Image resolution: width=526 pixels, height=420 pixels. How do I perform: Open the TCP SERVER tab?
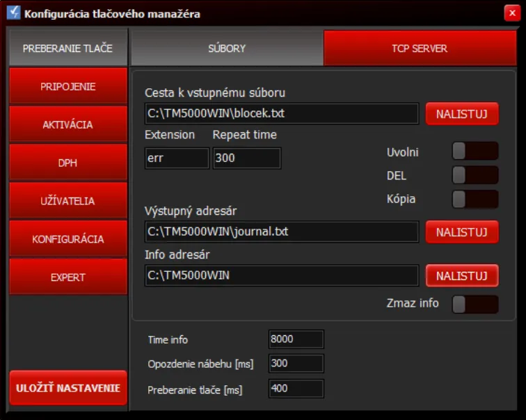420,49
